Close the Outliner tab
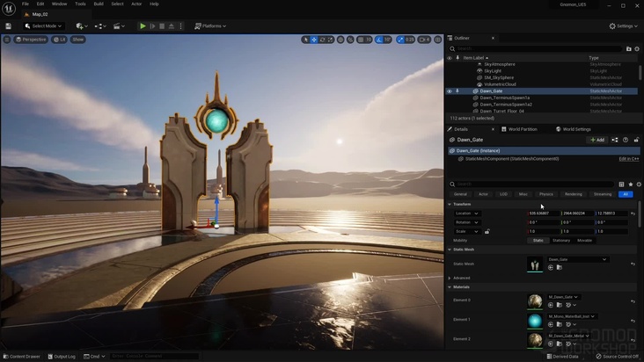 click(493, 38)
